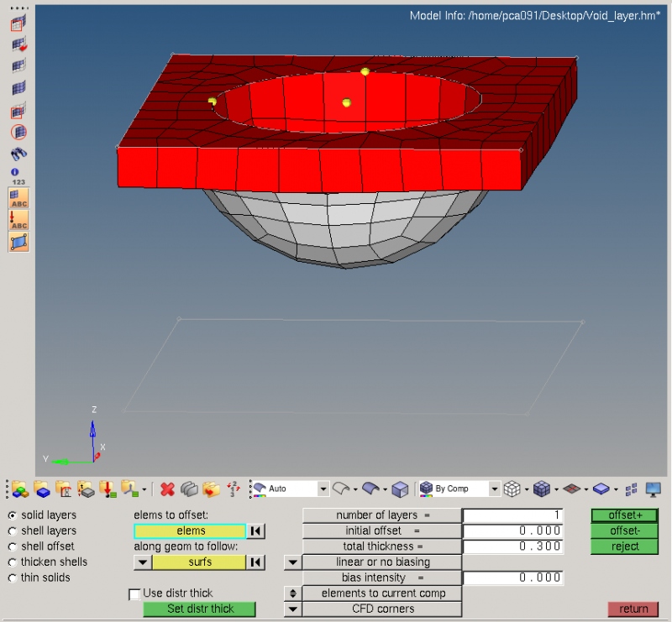Open the Organize folder icon

coord(211,489)
